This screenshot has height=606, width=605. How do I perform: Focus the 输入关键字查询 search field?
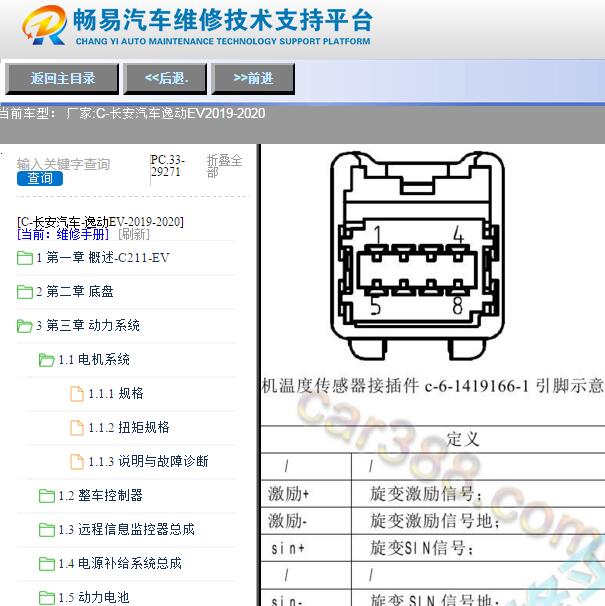63,164
